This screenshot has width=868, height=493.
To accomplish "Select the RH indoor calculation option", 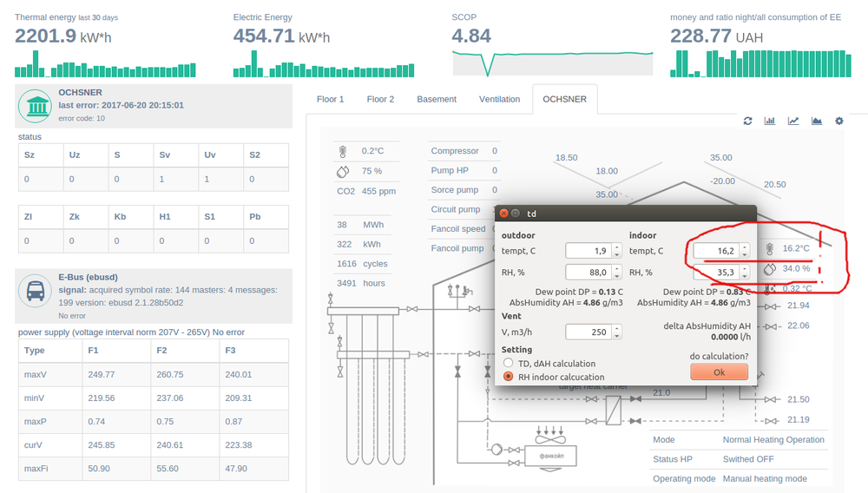I will (x=509, y=377).
